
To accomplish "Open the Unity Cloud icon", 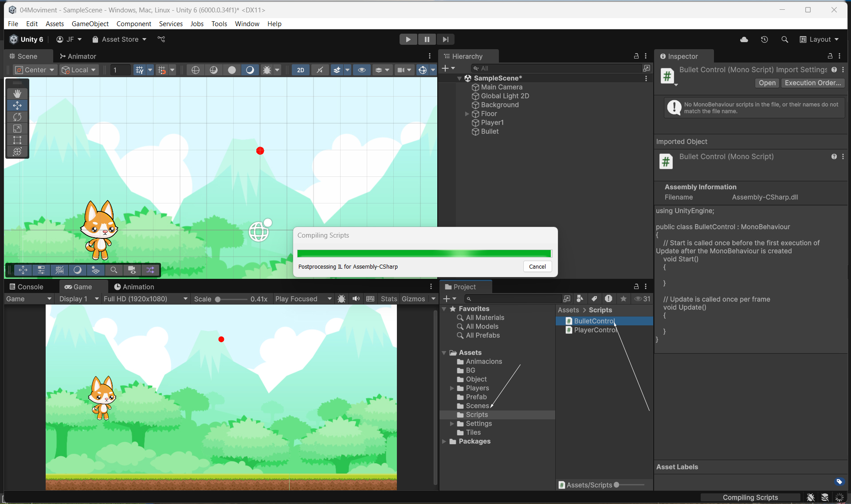I will pos(744,39).
